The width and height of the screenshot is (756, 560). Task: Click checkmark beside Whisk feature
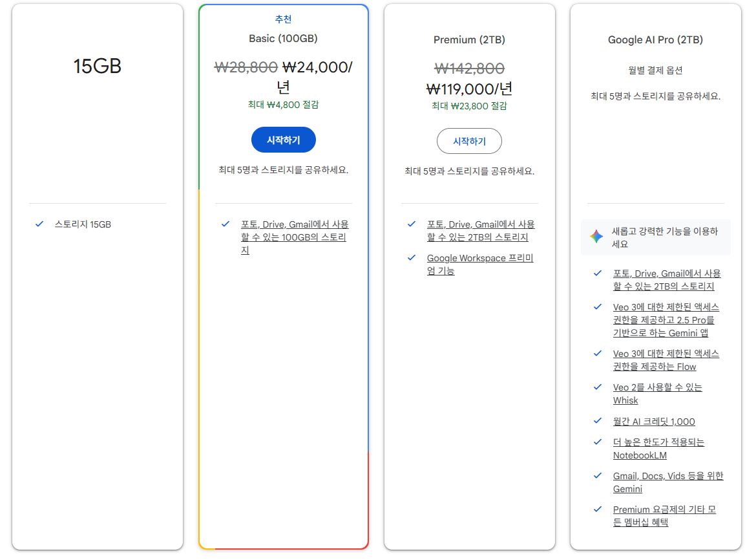(x=598, y=387)
